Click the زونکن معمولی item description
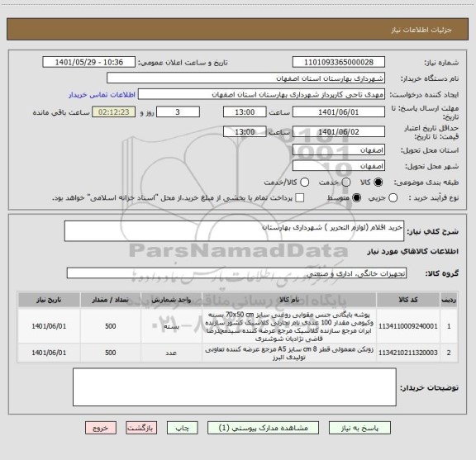This screenshot has height=460, width=476. click(289, 353)
